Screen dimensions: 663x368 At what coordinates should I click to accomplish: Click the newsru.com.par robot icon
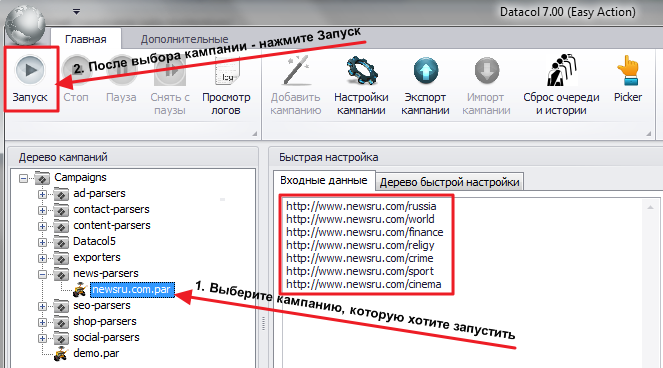point(80,290)
